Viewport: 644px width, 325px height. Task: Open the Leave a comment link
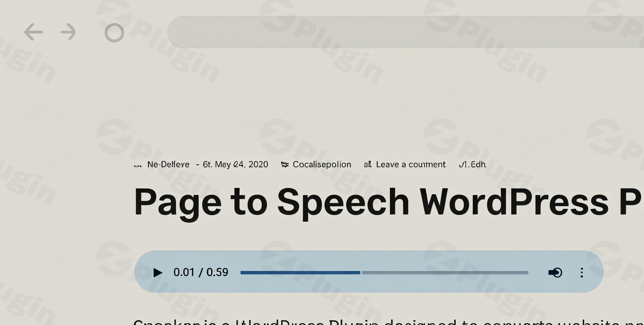point(411,164)
